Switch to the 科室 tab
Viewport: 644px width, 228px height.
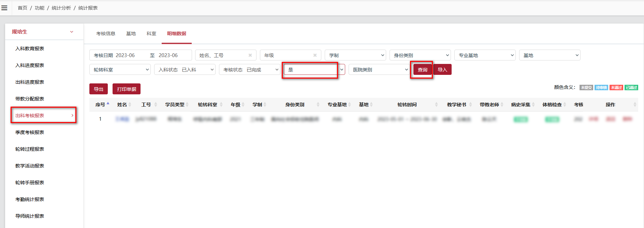pyautogui.click(x=151, y=33)
